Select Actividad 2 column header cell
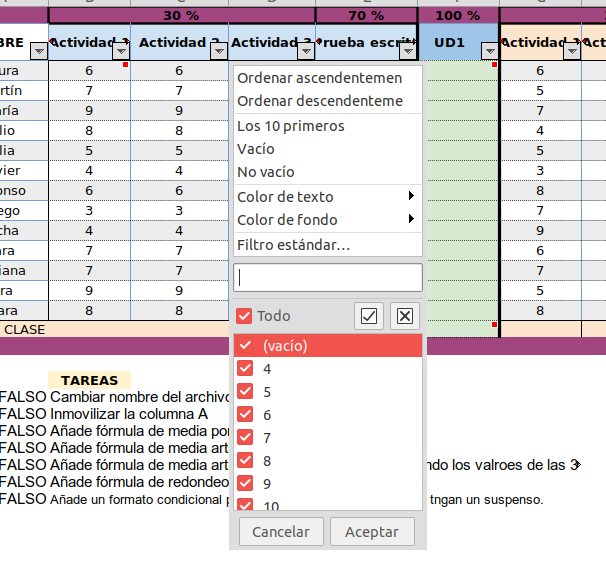 tap(179, 42)
